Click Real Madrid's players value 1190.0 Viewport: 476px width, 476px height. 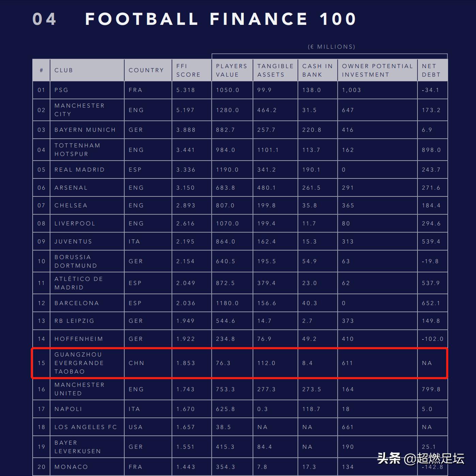[227, 170]
